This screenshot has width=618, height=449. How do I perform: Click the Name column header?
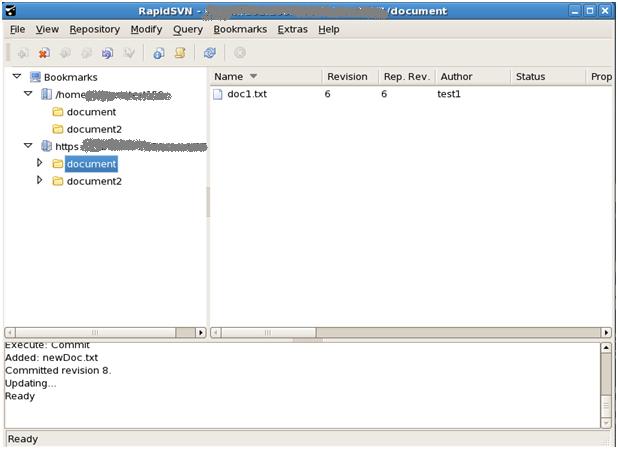pos(266,76)
